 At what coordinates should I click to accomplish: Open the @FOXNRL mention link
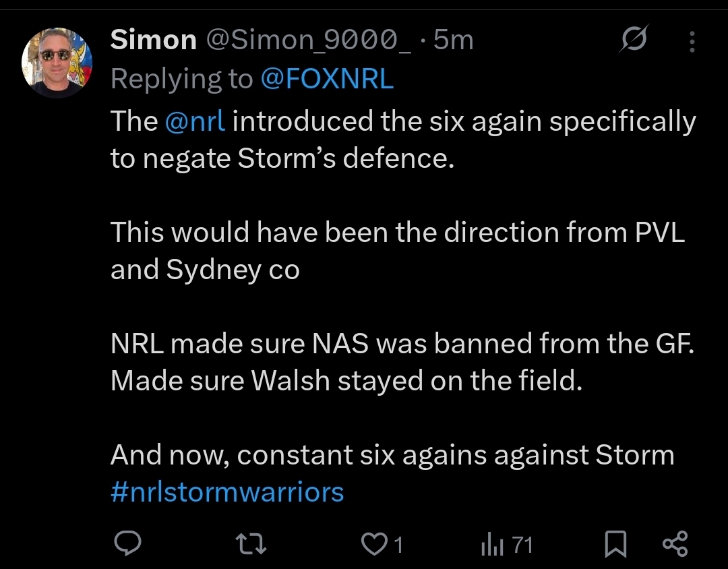tap(327, 78)
